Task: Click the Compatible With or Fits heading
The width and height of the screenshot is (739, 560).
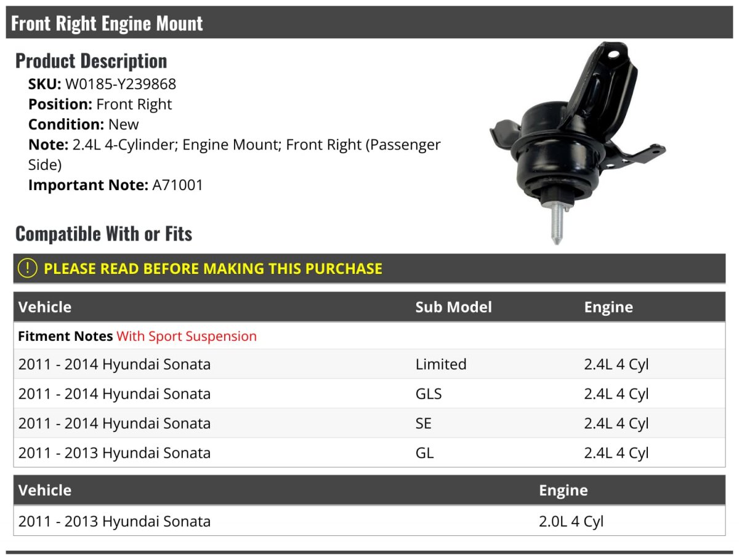Action: tap(104, 234)
